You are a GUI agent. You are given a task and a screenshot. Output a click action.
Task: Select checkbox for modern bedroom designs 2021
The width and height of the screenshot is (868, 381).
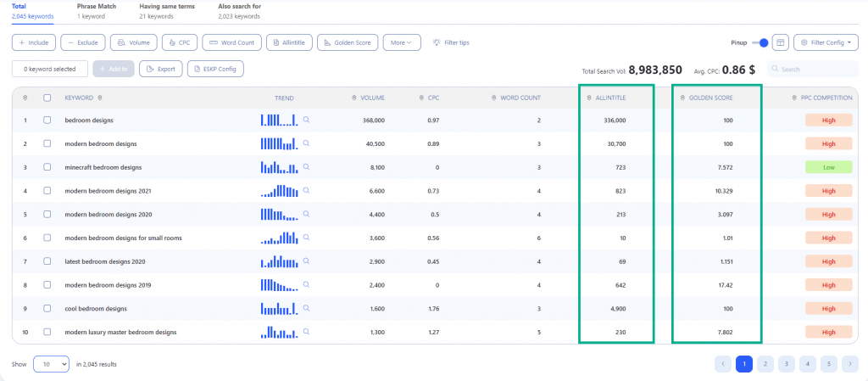click(x=47, y=190)
